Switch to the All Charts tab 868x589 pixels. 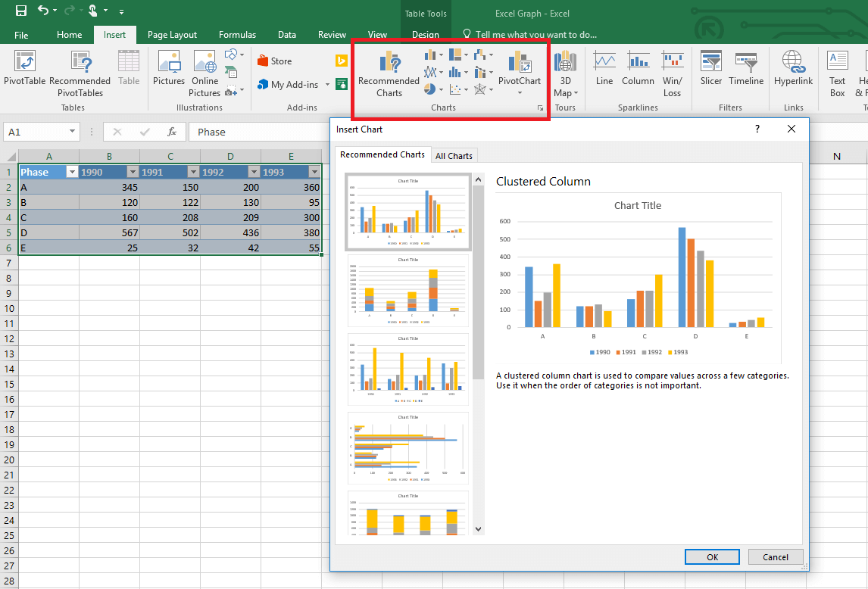tap(454, 156)
